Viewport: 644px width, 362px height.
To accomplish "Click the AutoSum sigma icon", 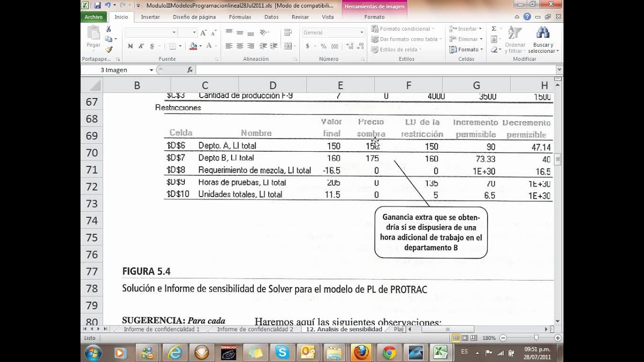I will point(494,29).
